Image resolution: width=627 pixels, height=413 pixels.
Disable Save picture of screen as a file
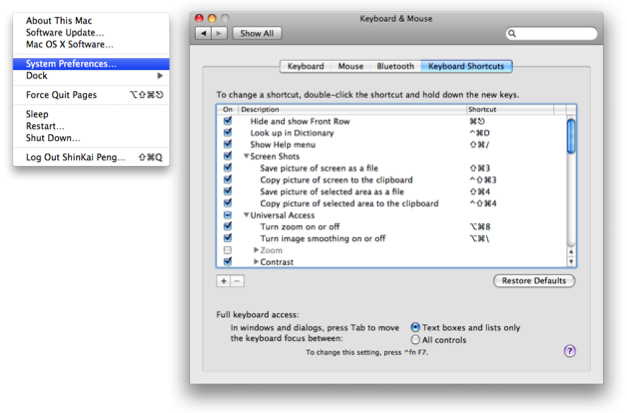coord(228,168)
